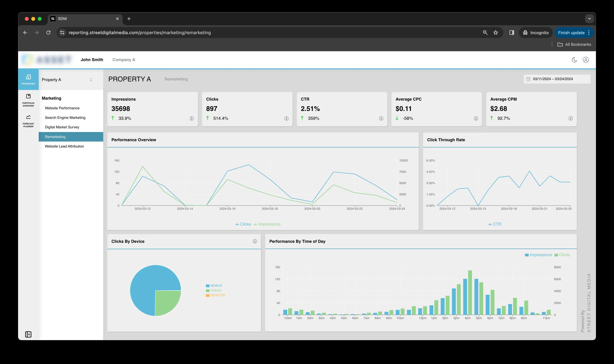Image resolution: width=614 pixels, height=364 pixels.
Task: Bookmark this page with the star icon
Action: point(495,33)
